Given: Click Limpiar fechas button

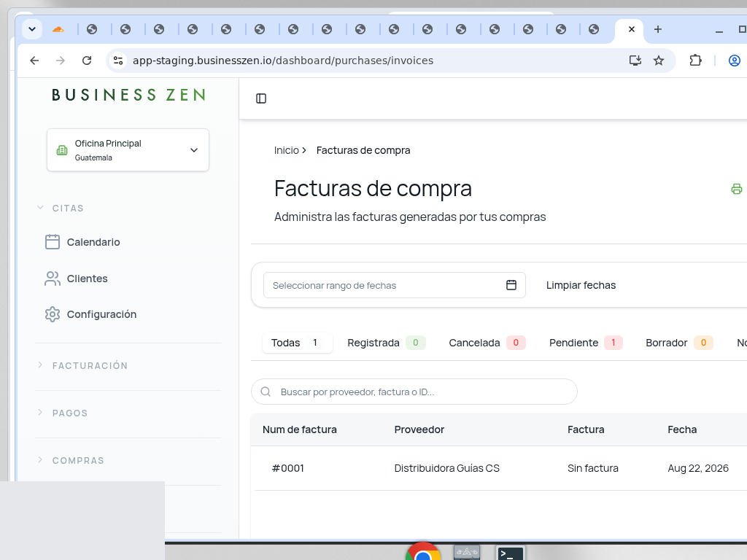Looking at the screenshot, I should click(581, 285).
